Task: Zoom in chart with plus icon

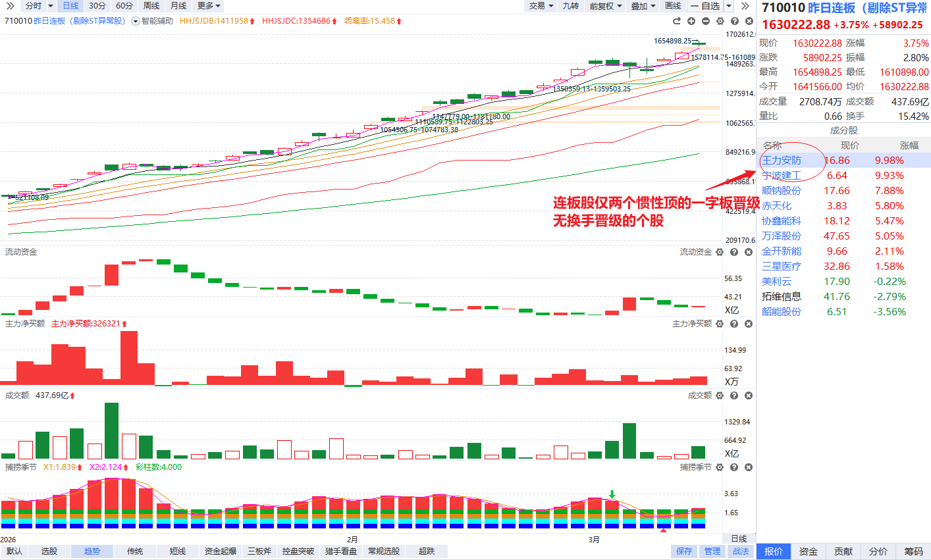Action: click(691, 21)
